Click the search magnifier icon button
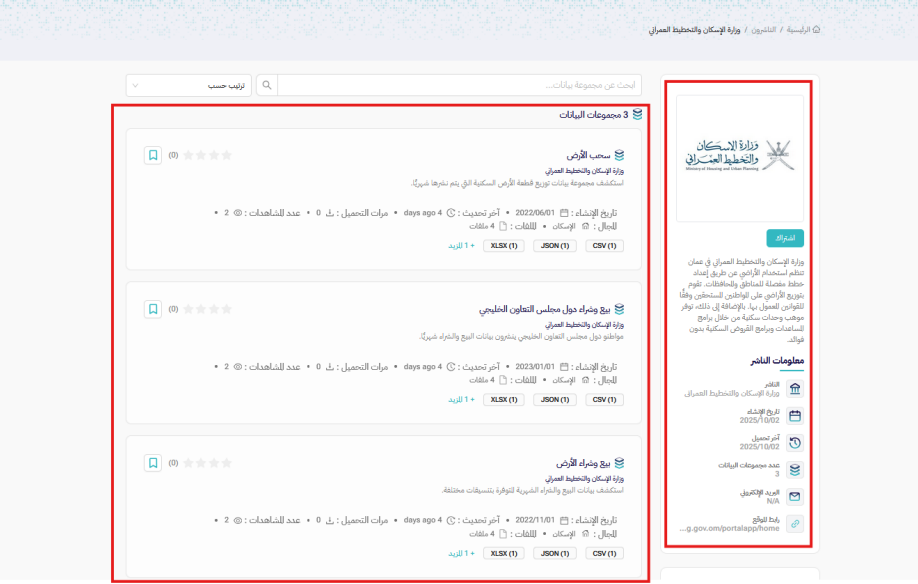Viewport: 918px width, 584px height. pos(266,86)
